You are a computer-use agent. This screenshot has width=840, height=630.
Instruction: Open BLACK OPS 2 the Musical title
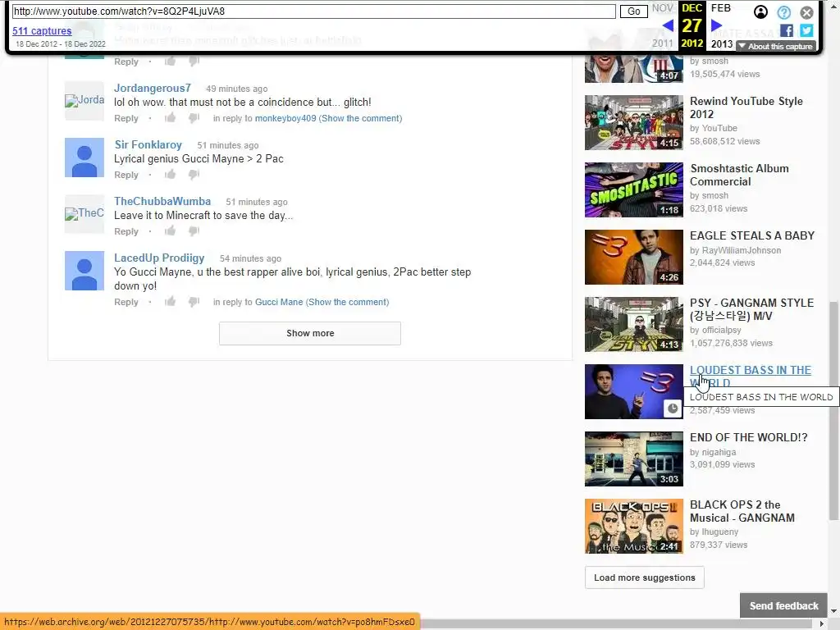click(742, 512)
